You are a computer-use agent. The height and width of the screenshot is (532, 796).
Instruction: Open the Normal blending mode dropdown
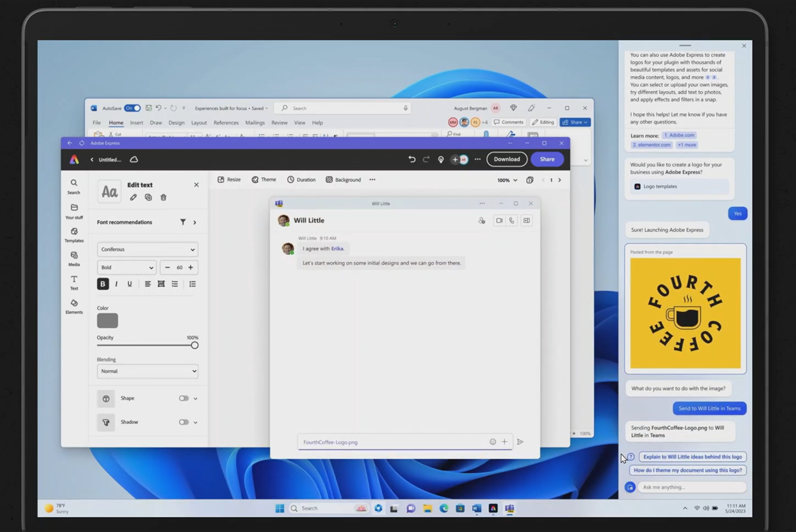pyautogui.click(x=147, y=371)
